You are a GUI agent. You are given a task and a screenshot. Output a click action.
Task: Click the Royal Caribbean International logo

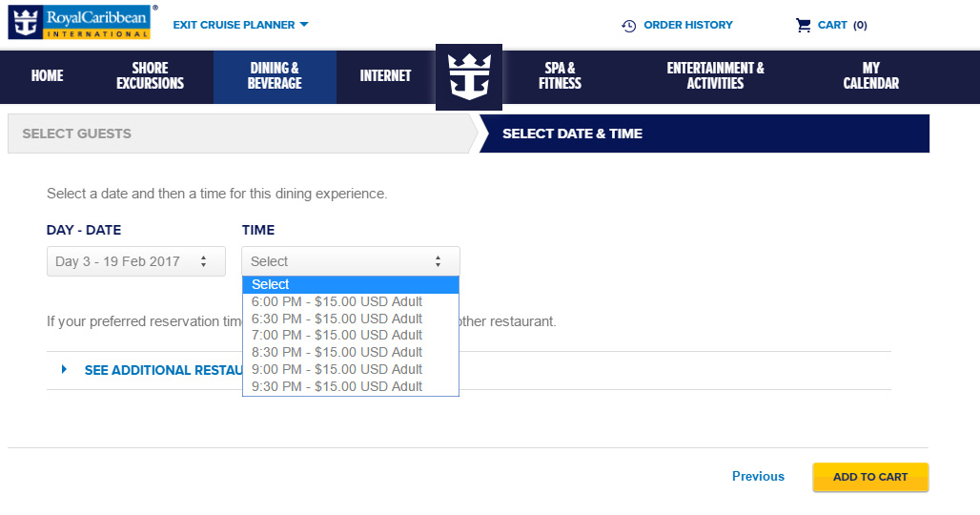[79, 23]
